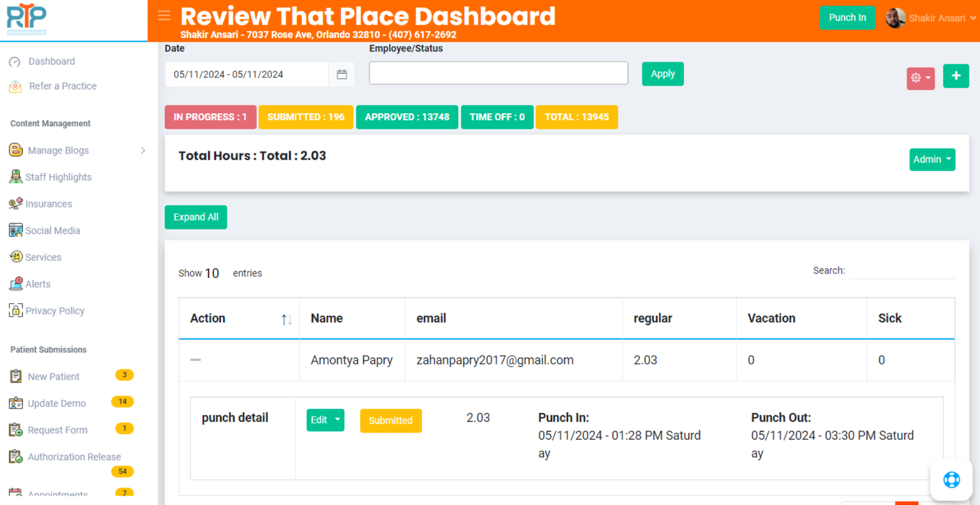Sort by the Action column arrows
Screen dimensions: 980x505
coord(286,319)
